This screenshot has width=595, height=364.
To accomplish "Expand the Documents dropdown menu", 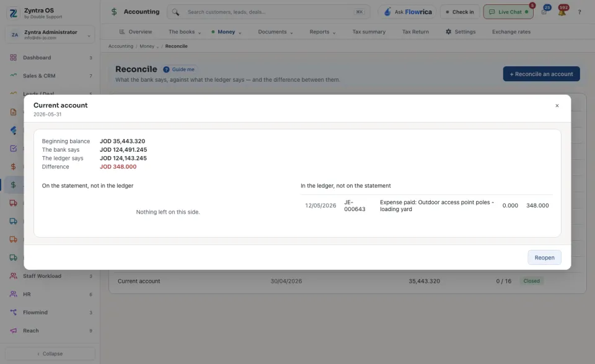I will [275, 32].
